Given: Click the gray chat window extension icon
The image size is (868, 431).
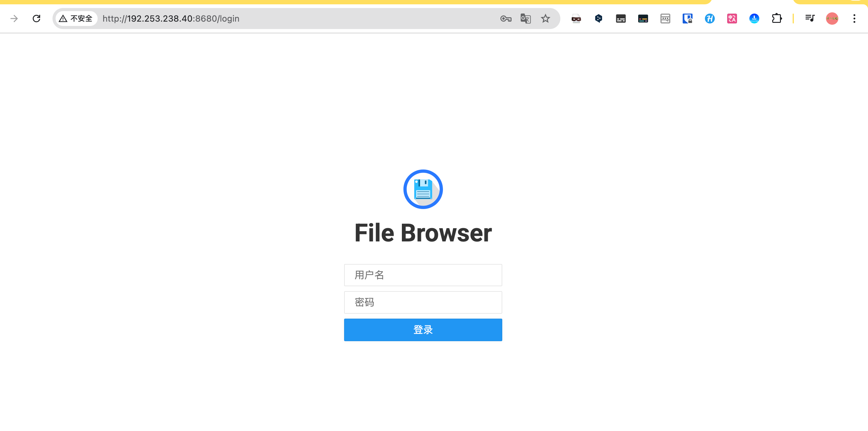Looking at the screenshot, I should [665, 19].
